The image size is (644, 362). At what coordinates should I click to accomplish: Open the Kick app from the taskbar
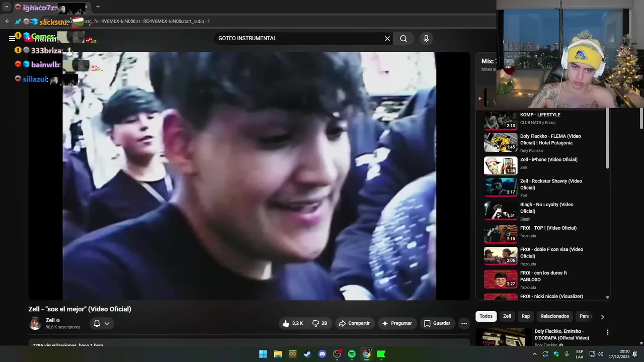pyautogui.click(x=381, y=354)
